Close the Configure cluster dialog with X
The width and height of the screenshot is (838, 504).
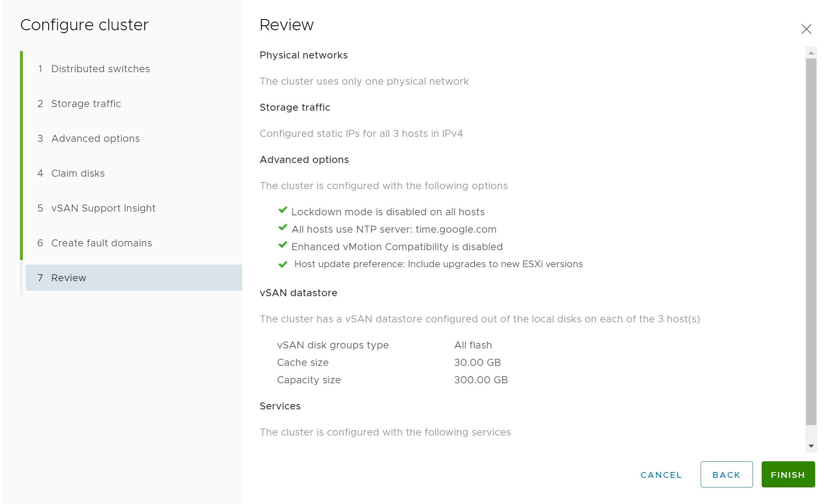[806, 29]
